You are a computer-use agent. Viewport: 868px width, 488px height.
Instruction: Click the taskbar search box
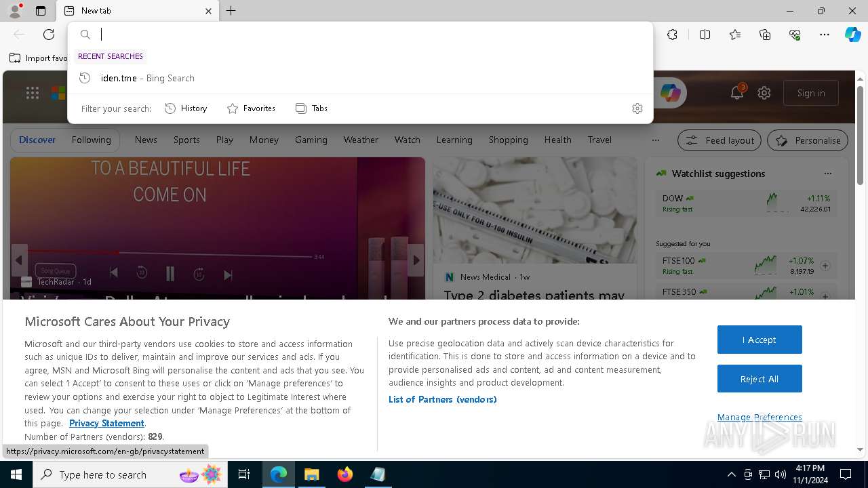pyautogui.click(x=132, y=474)
